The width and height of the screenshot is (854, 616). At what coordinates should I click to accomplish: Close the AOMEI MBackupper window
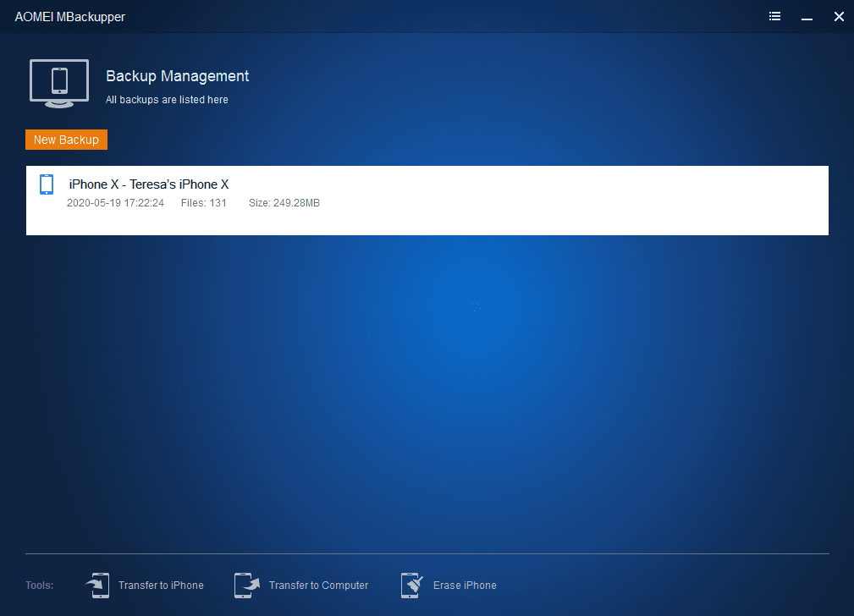839,17
